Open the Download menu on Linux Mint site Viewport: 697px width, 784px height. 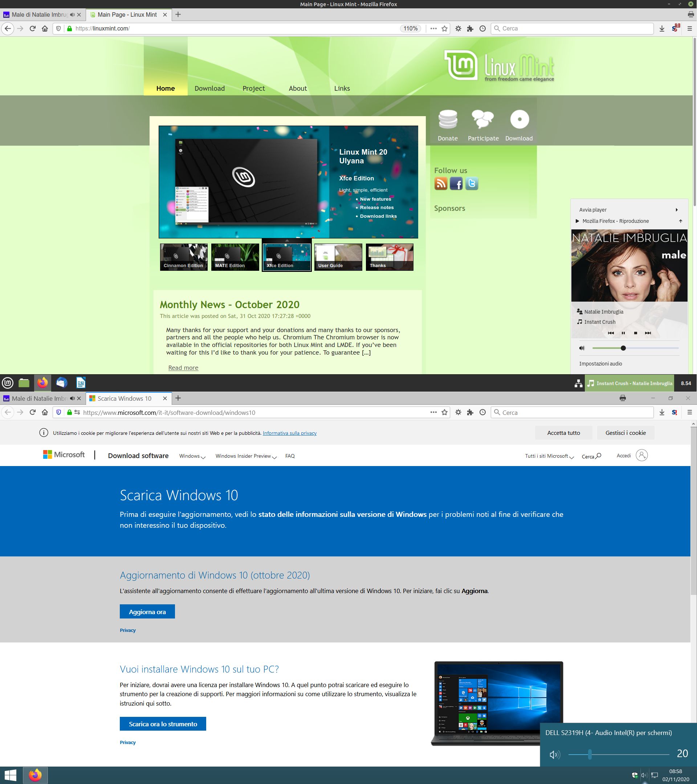point(209,88)
